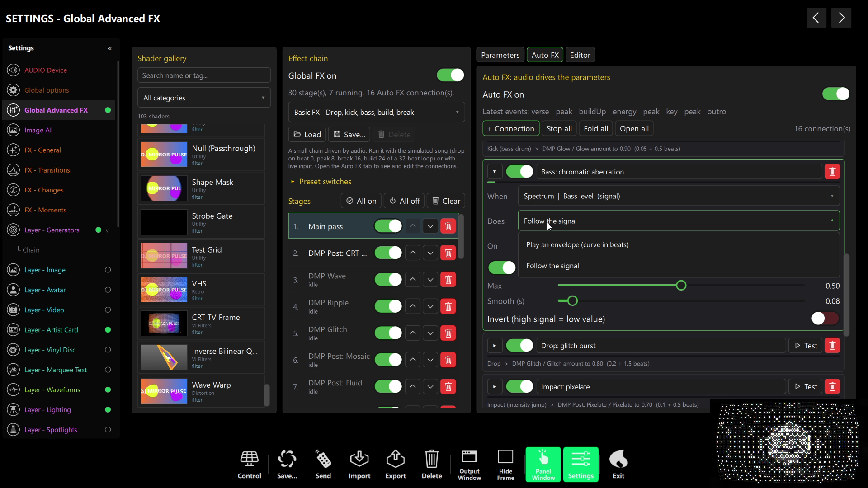Delete the Bass: chromatic aberration connection
The width and height of the screenshot is (868, 488).
point(832,172)
